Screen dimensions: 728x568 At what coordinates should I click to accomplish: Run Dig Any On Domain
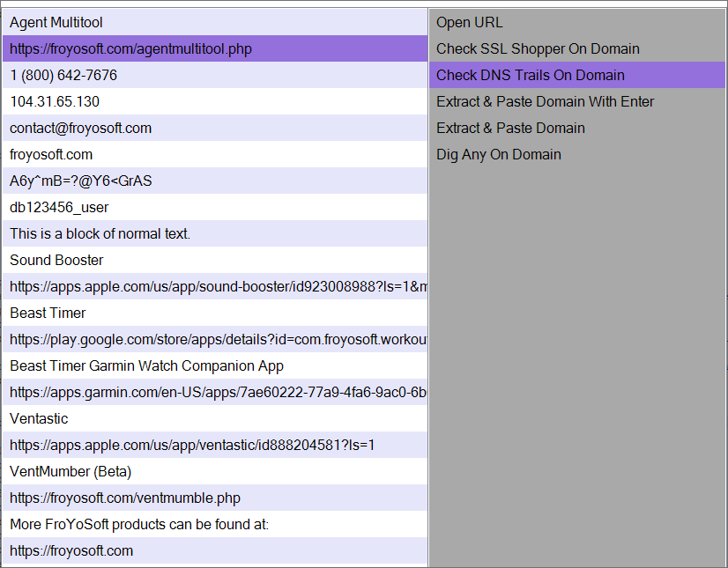(x=577, y=154)
